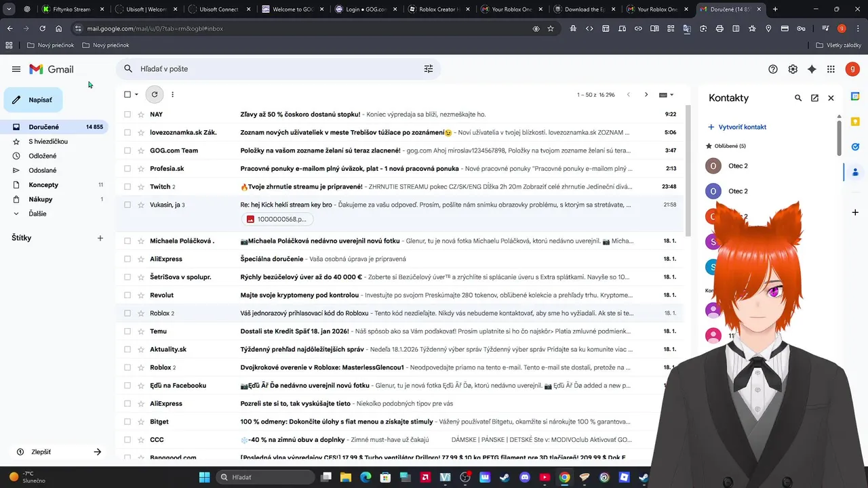Viewport: 868px width, 488px height.
Task: Go to next page of emails
Action: point(646,94)
